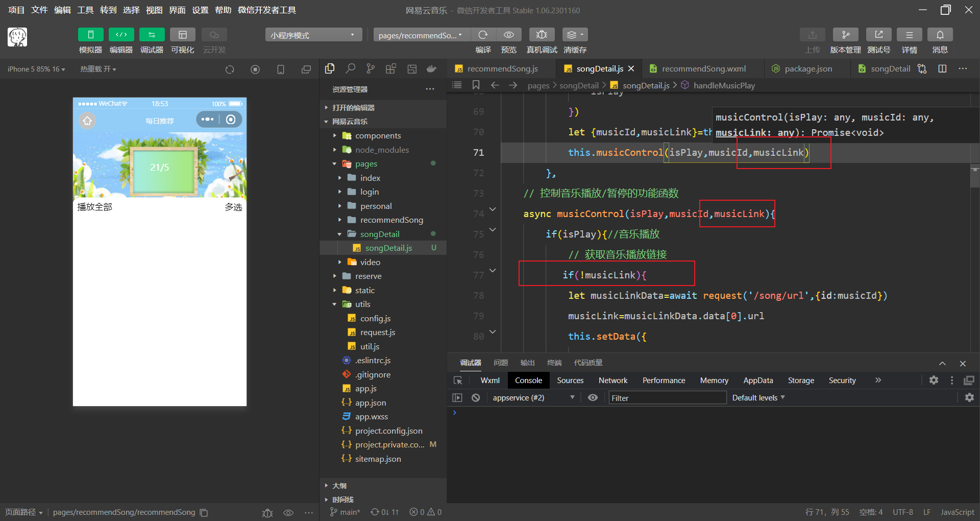
Task: Click the split editor icon
Action: tap(942, 68)
